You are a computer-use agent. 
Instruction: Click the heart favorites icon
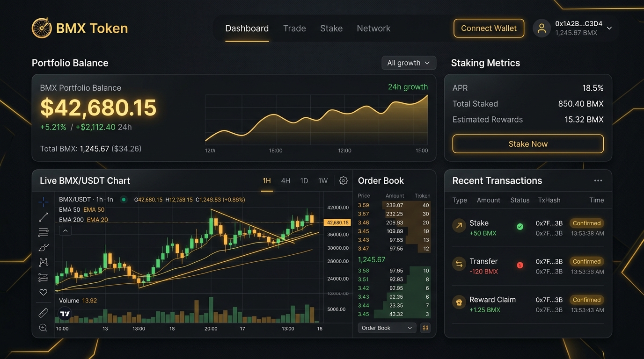(x=43, y=292)
